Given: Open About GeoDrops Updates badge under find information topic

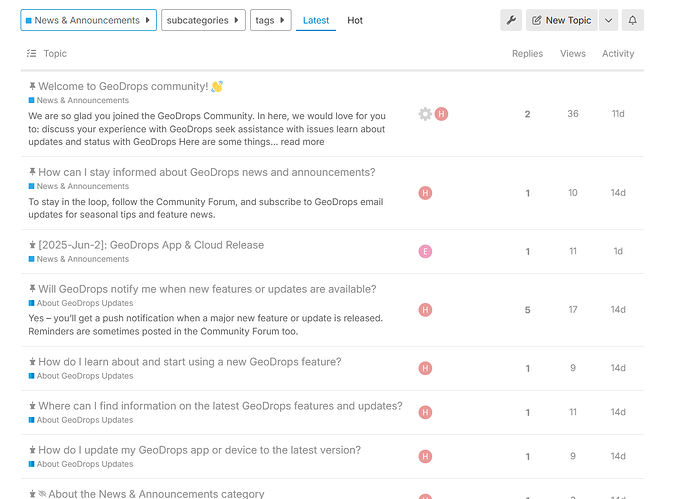Looking at the screenshot, I should (x=81, y=420).
